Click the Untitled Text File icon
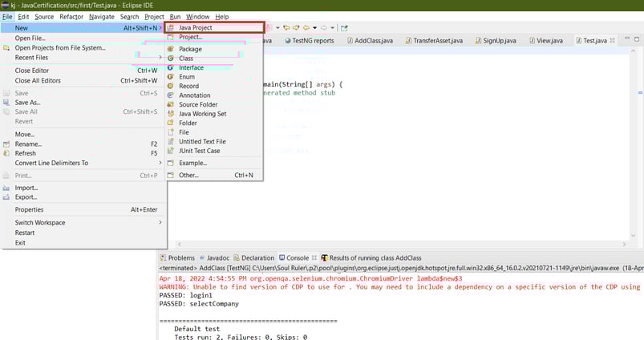 tap(171, 141)
